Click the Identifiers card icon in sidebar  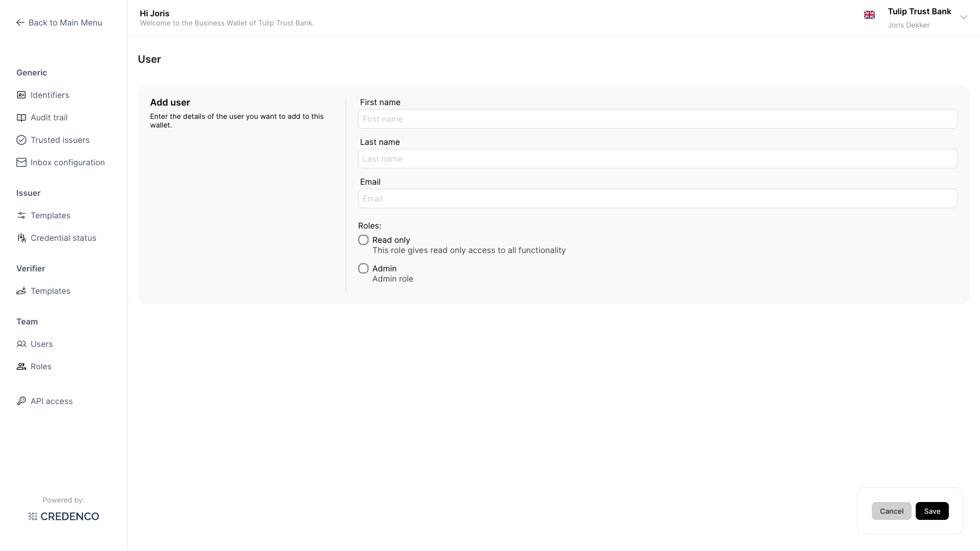click(21, 95)
